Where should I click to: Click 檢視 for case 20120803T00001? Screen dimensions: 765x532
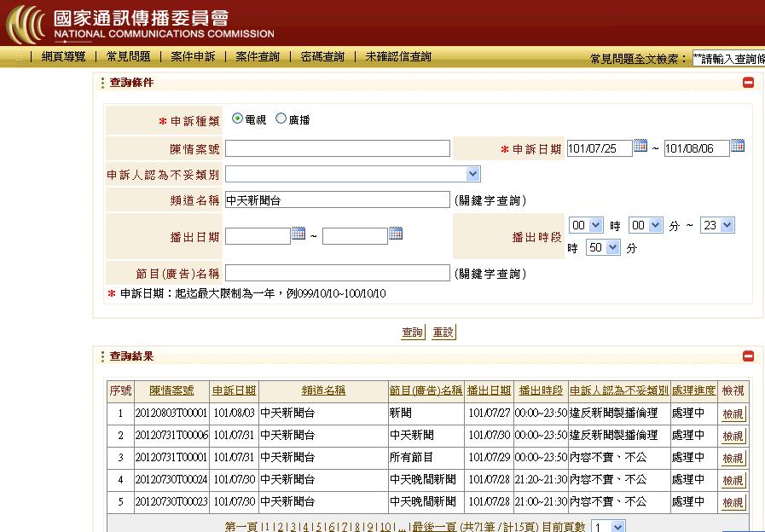click(x=733, y=414)
